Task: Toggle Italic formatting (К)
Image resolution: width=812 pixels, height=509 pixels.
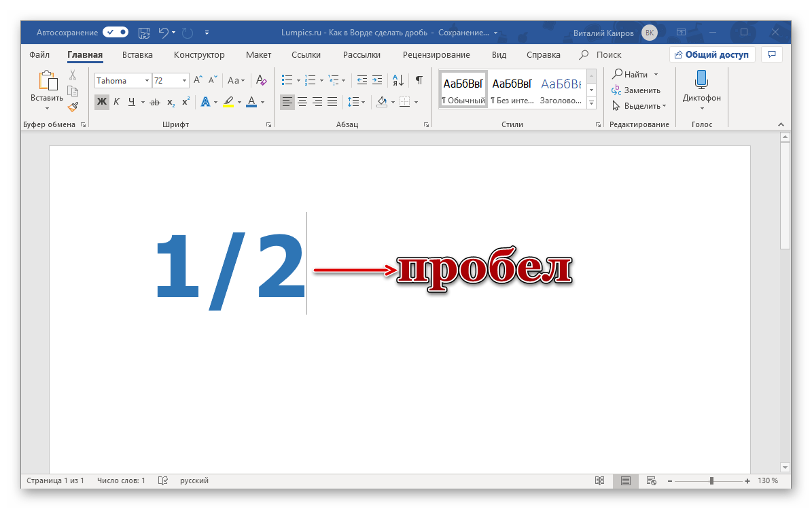Action: tap(116, 102)
